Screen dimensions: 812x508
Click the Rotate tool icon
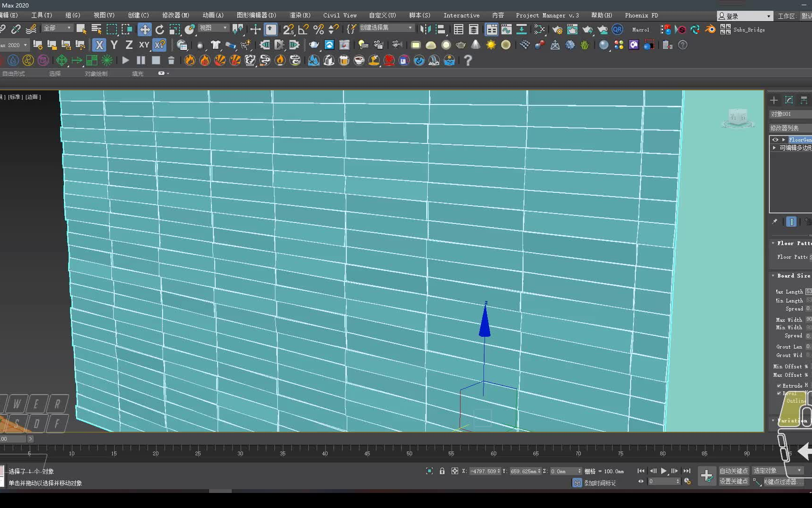pyautogui.click(x=160, y=30)
